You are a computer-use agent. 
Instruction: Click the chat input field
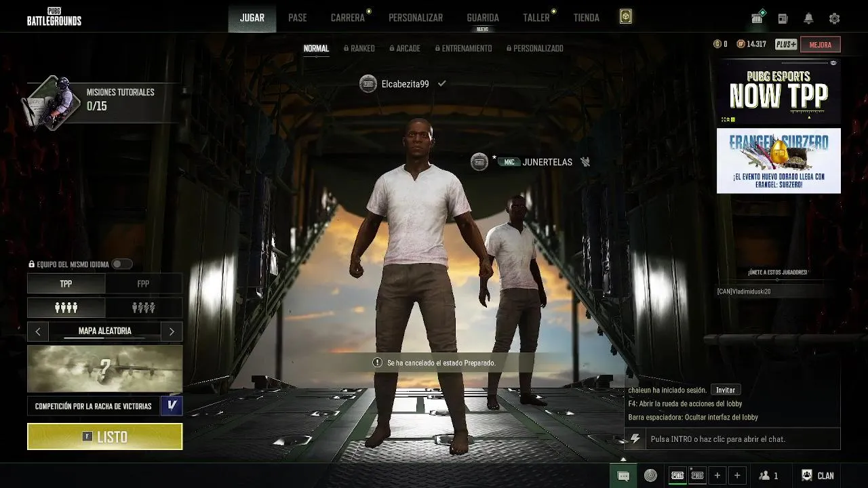tap(743, 439)
